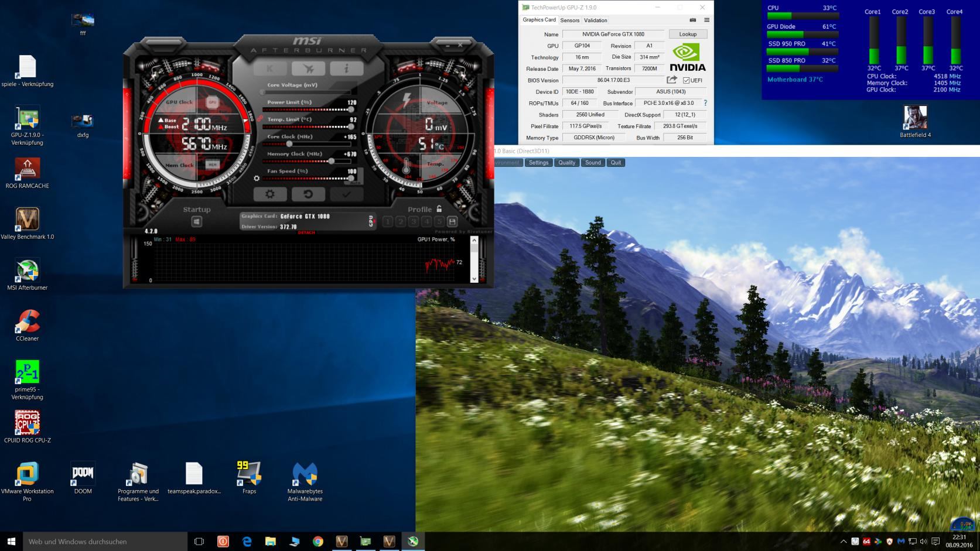The width and height of the screenshot is (980, 551).
Task: Toggle the UEFI checkbox in GPU-Z
Action: click(686, 81)
